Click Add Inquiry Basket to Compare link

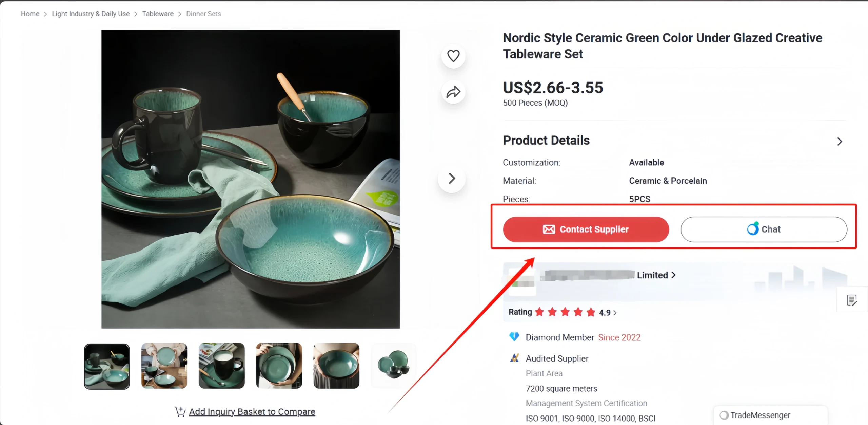[252, 411]
